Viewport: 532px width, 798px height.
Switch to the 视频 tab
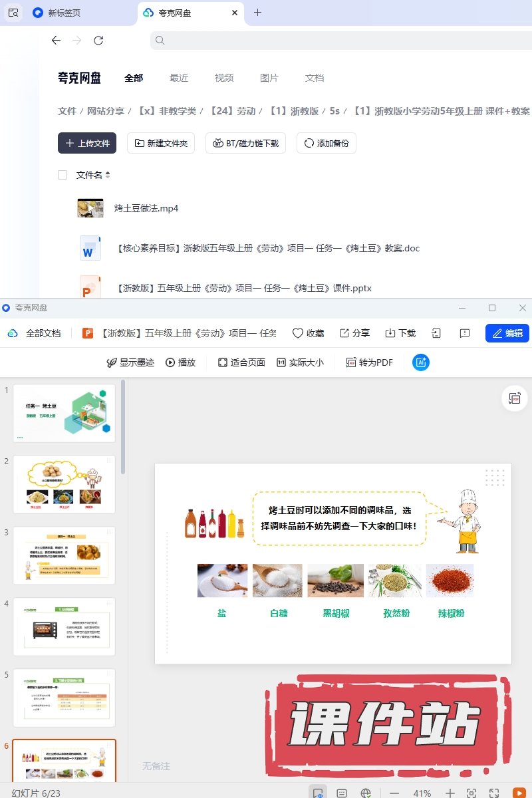pyautogui.click(x=224, y=78)
